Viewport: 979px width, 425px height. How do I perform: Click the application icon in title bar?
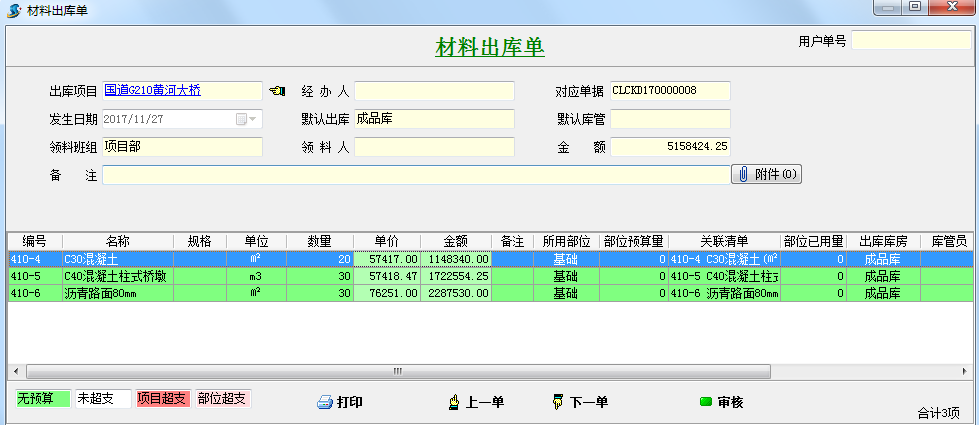coord(13,8)
